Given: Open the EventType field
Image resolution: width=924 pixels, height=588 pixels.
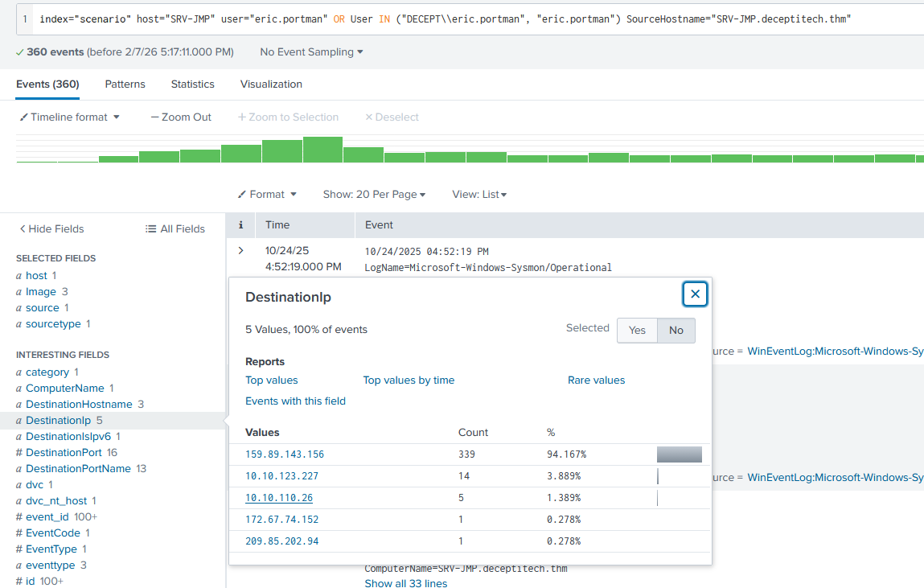Looking at the screenshot, I should coord(51,549).
